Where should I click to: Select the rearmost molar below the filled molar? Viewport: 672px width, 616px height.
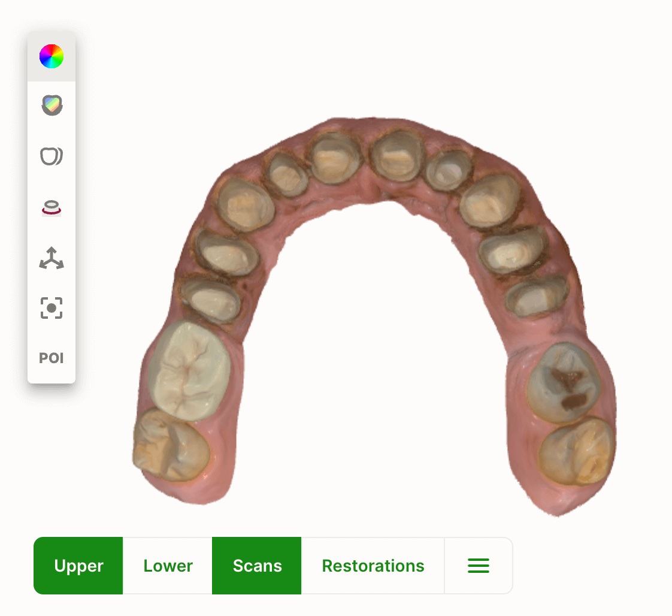(x=576, y=452)
